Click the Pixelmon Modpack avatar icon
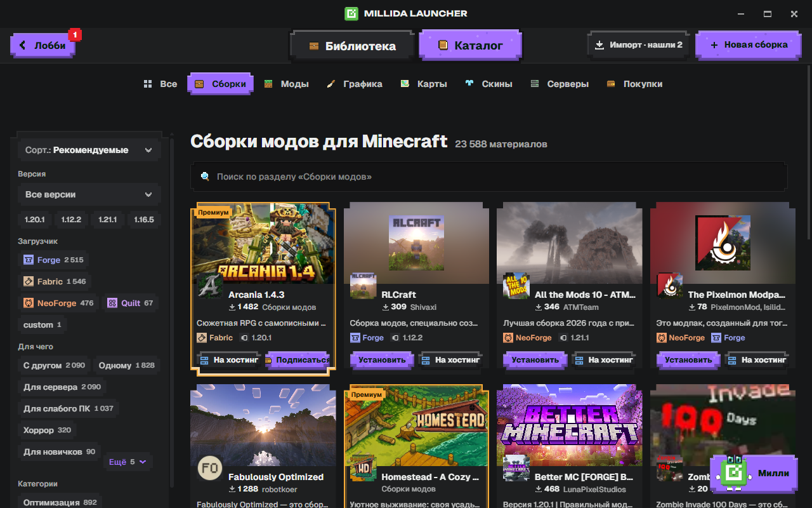 tap(670, 286)
